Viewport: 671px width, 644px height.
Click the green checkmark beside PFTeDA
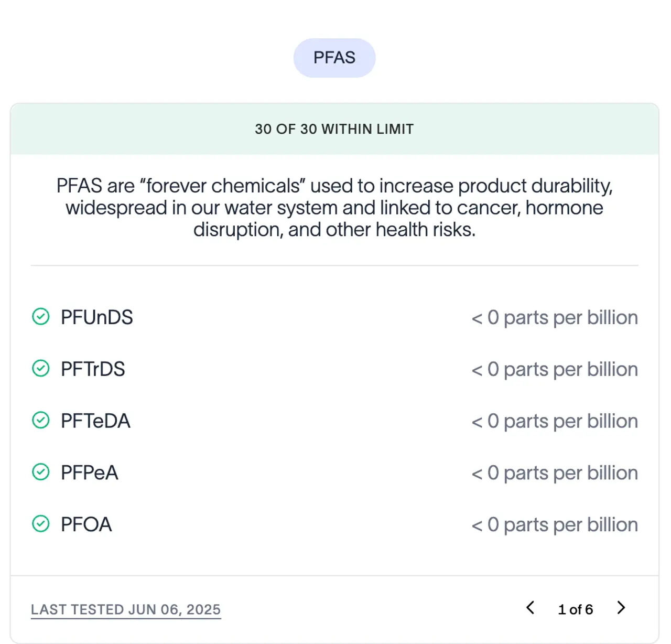[41, 421]
